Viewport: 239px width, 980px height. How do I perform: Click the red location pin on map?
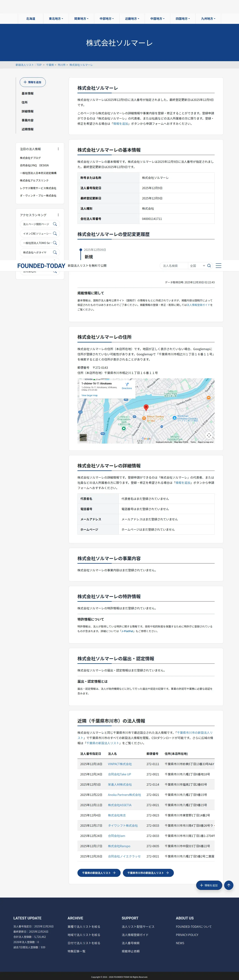(x=146, y=408)
